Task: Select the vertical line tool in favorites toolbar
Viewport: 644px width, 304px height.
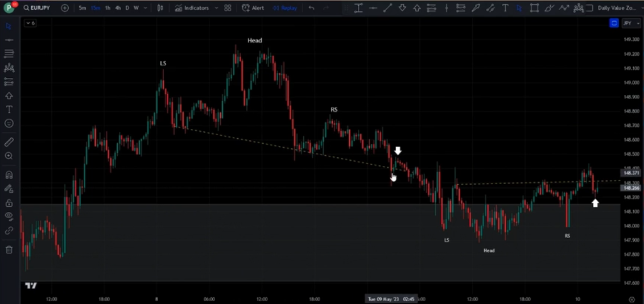Action: pyautogui.click(x=447, y=8)
